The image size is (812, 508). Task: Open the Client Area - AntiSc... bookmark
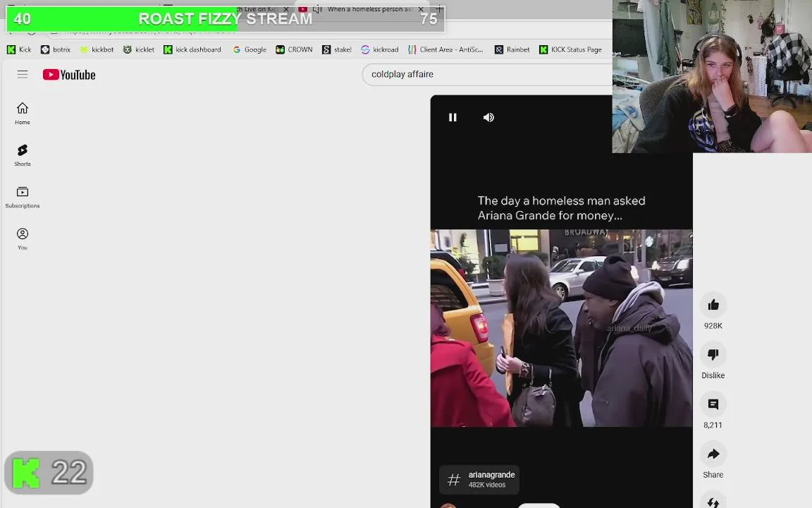[x=445, y=50]
